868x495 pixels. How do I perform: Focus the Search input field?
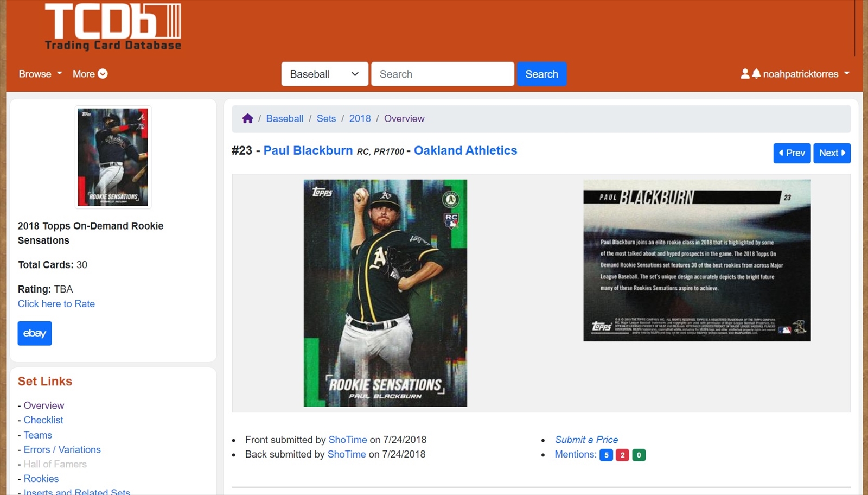(x=442, y=74)
